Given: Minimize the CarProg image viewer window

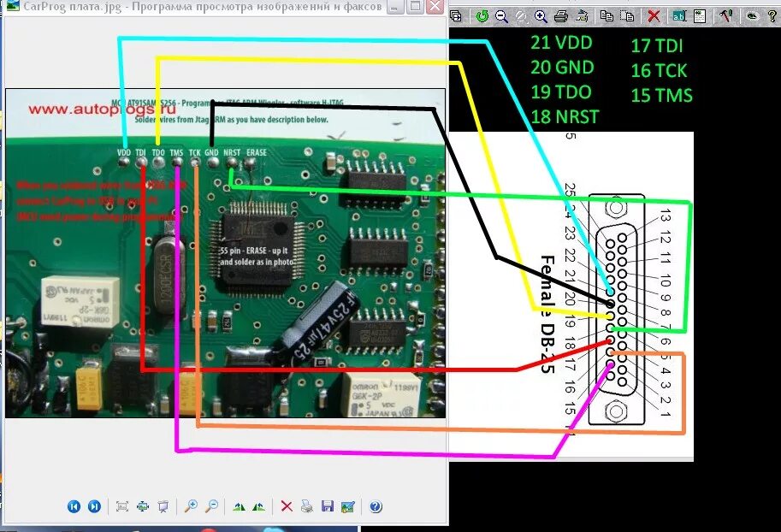Looking at the screenshot, I should (395, 7).
